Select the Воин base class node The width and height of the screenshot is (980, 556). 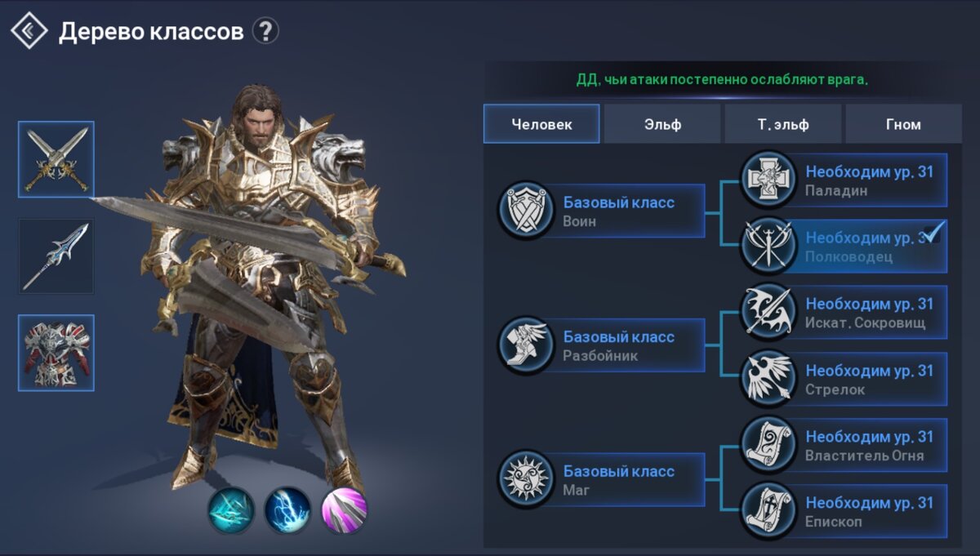[x=601, y=211]
